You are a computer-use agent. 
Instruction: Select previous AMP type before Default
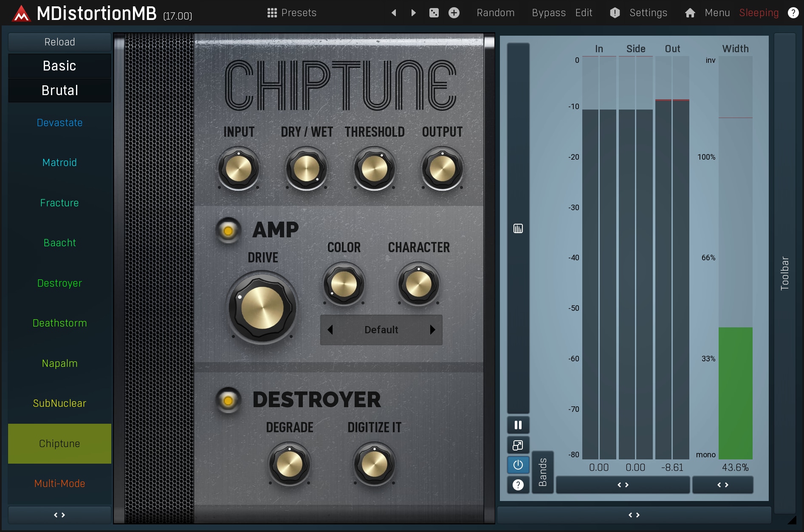330,330
